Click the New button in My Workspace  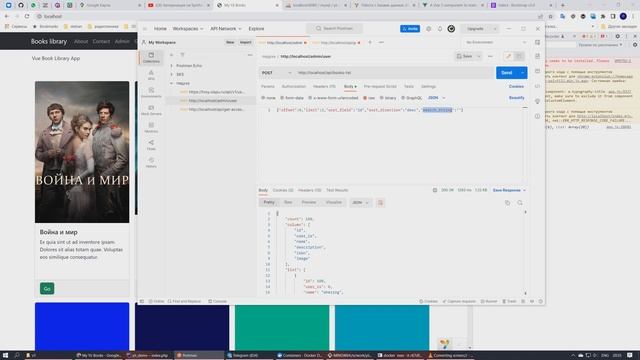(230, 42)
